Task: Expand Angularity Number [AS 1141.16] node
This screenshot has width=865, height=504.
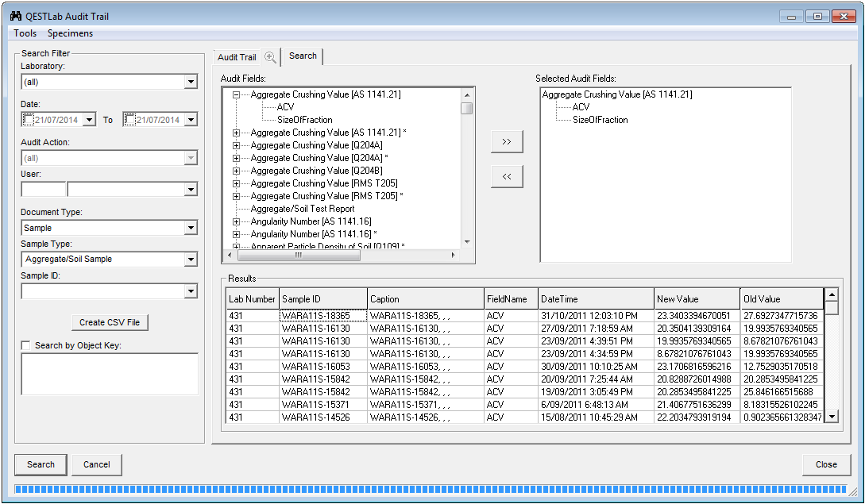Action: (236, 221)
